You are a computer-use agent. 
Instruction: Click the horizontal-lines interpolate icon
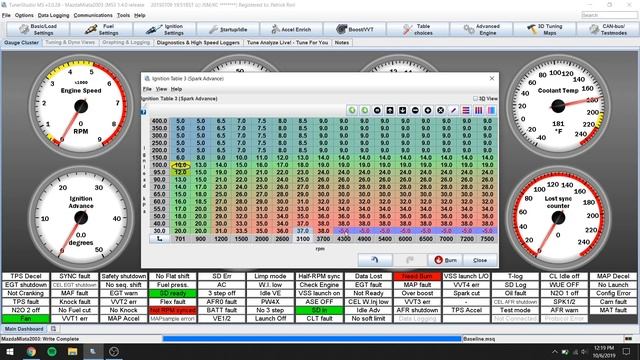[466, 110]
